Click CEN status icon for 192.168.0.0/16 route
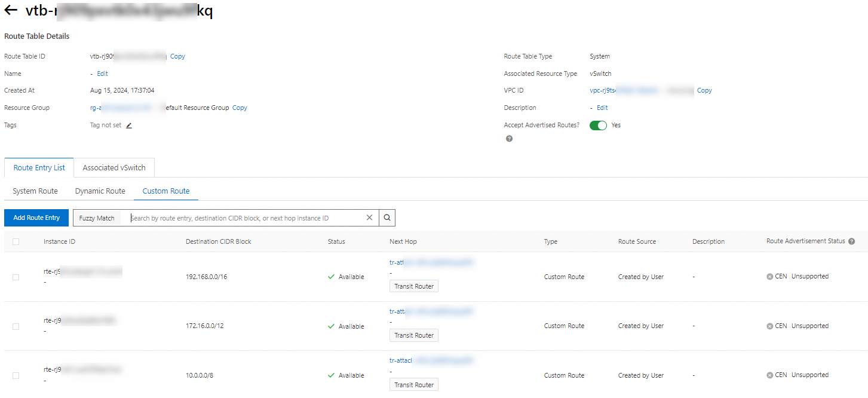The height and width of the screenshot is (398, 868). 770,277
